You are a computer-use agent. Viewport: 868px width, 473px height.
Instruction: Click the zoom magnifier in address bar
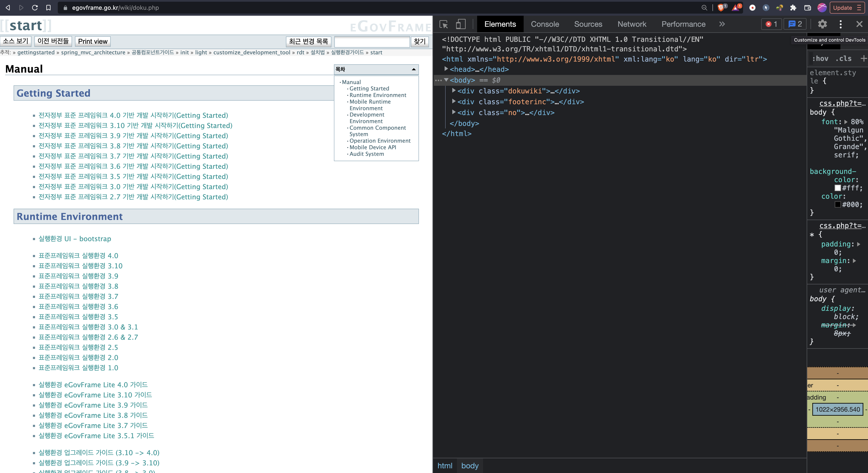[x=704, y=7]
